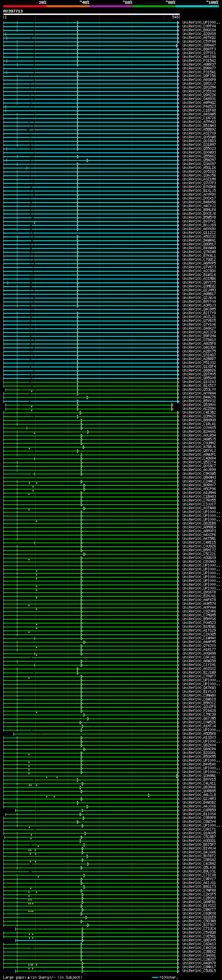
Task: Click hit name UniRef100_C5UDL5
Action: [x=199, y=971]
